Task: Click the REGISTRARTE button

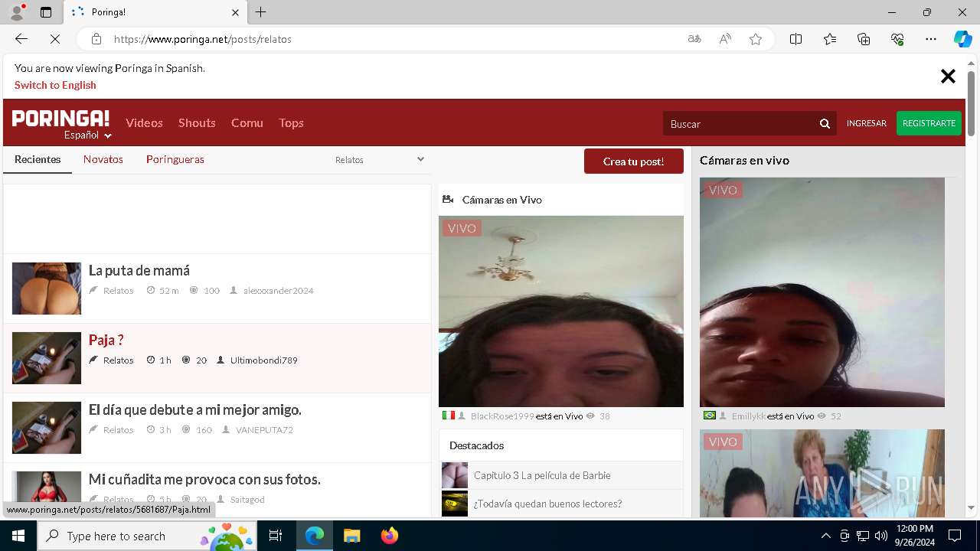Action: [x=929, y=123]
